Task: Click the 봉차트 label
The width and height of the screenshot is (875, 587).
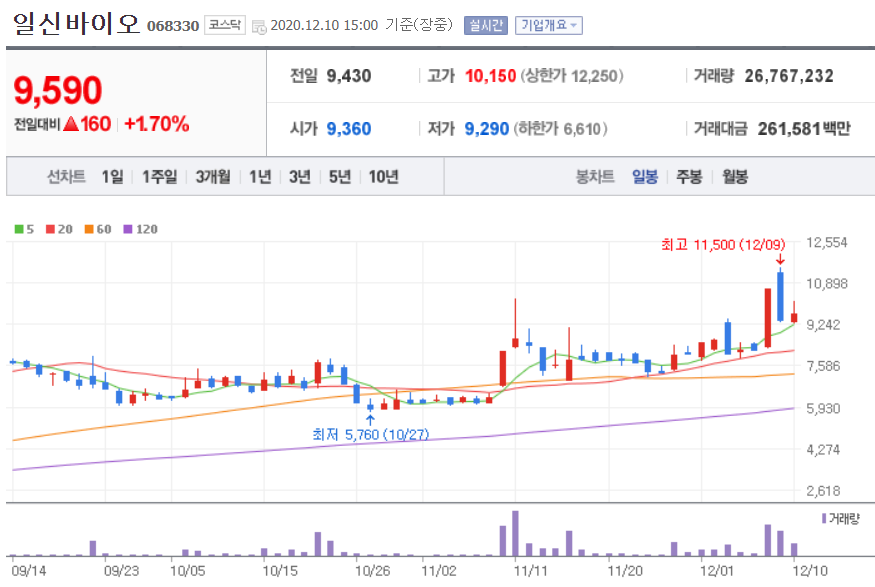Action: pos(595,177)
